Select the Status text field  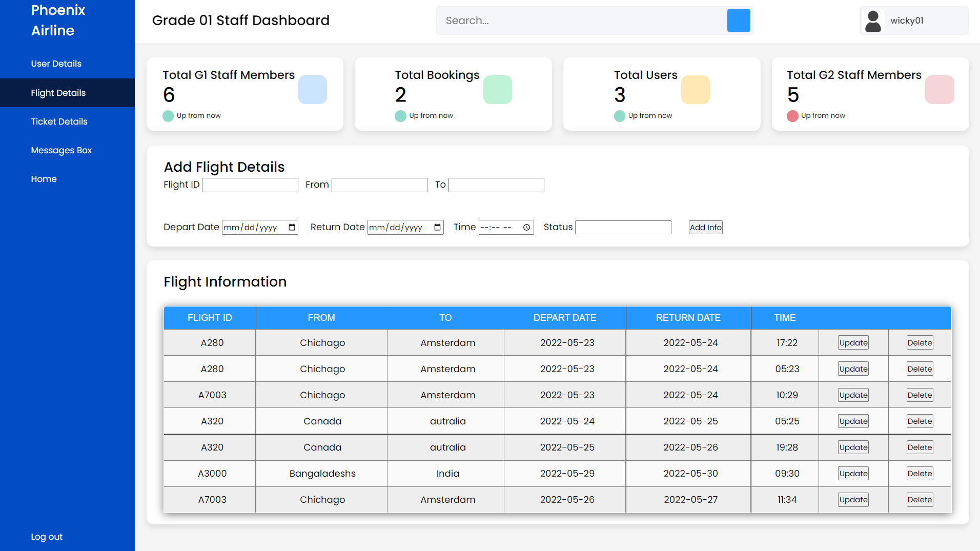623,228
